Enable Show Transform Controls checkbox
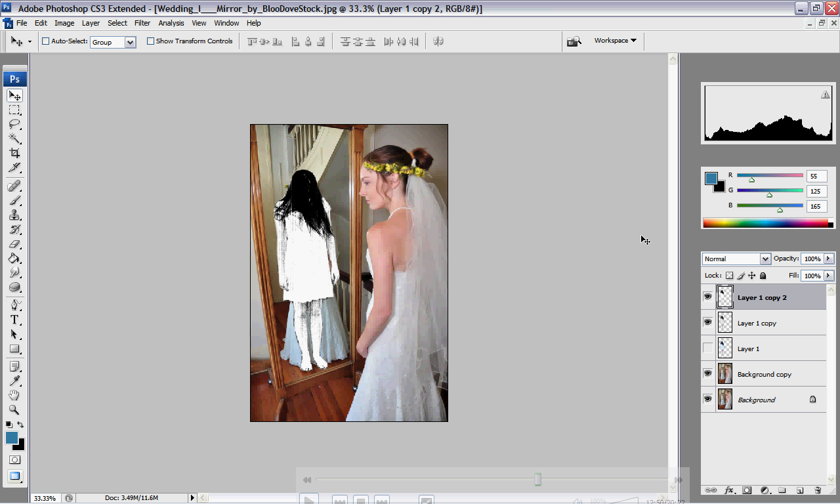The height and width of the screenshot is (504, 840). [x=150, y=41]
